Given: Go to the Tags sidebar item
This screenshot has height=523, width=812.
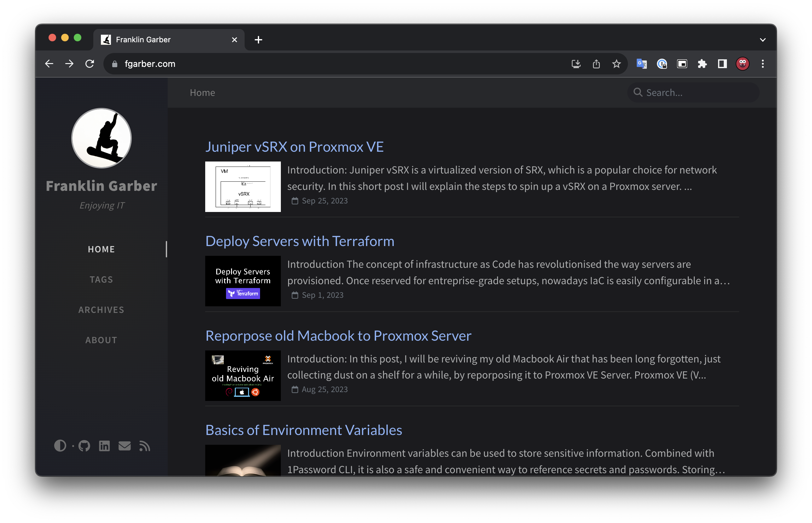Looking at the screenshot, I should 101,279.
